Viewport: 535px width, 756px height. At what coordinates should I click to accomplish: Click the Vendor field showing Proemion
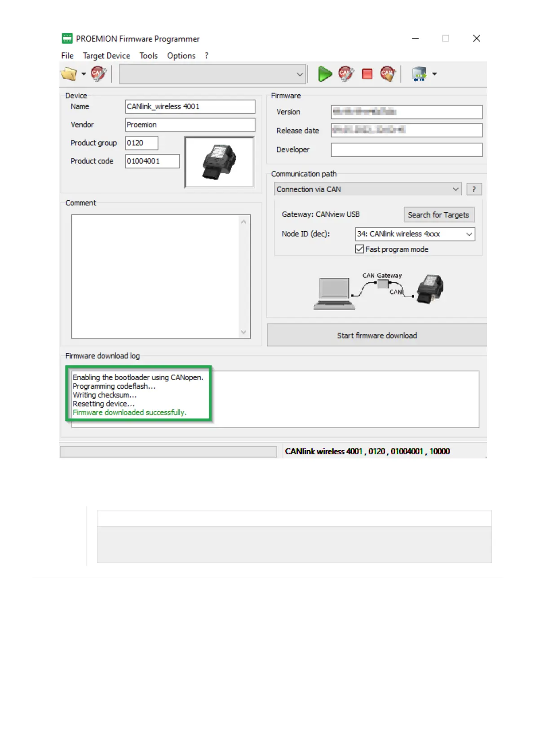(x=190, y=124)
